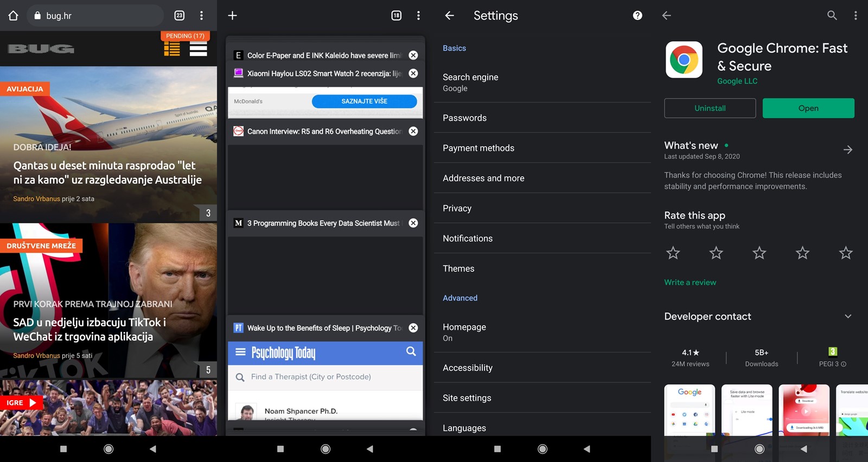Open overflow menu in tab switcher
868x462 pixels.
click(418, 16)
